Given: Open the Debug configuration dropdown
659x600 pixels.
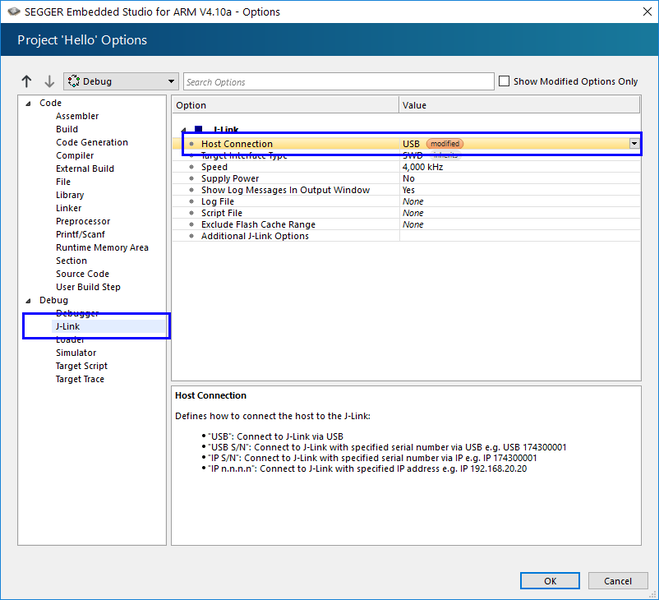Looking at the screenshot, I should (x=172, y=82).
